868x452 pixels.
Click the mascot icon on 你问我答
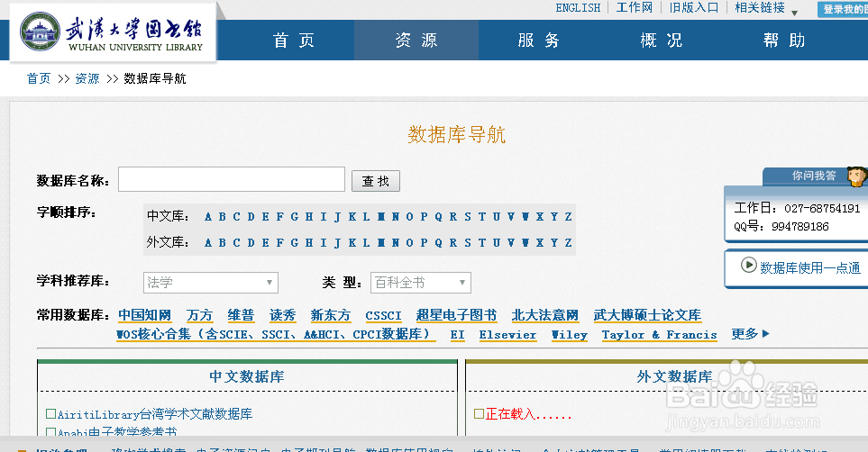pyautogui.click(x=857, y=176)
